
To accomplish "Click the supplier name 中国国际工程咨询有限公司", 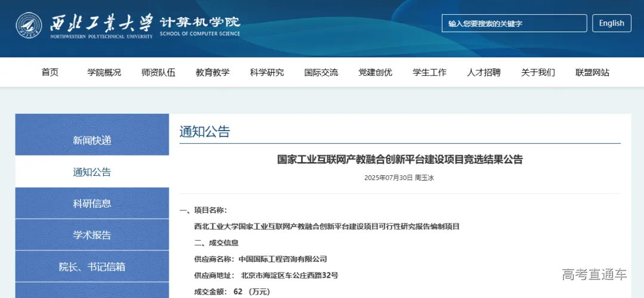I will point(283,259).
